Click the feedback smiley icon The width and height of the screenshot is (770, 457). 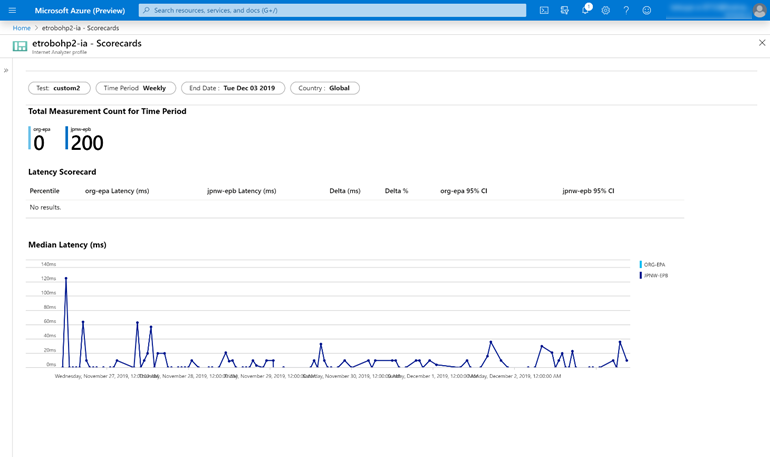point(647,10)
